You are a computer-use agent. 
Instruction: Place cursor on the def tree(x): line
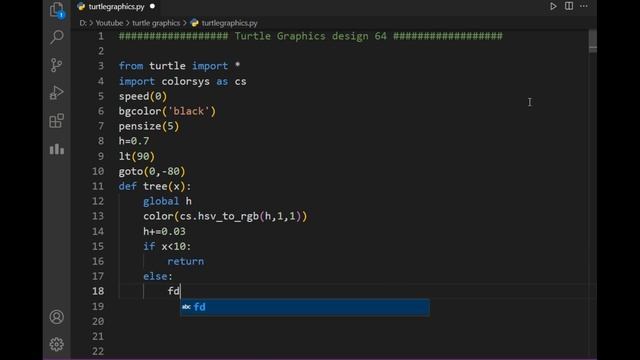(155, 186)
